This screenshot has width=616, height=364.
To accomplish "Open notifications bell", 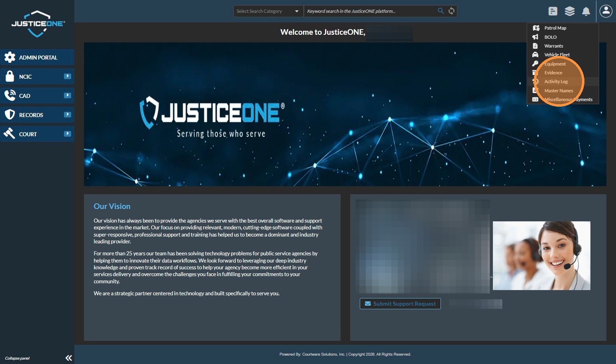I will [x=586, y=11].
